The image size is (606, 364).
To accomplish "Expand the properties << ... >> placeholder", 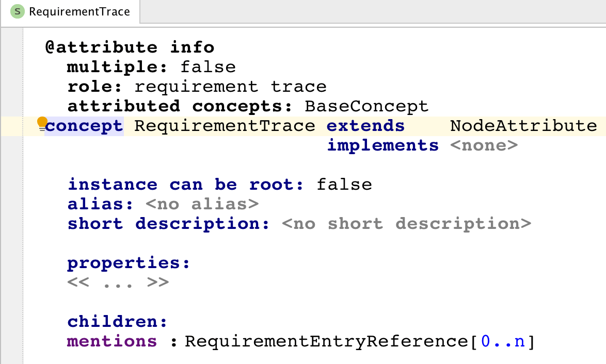I will [118, 283].
